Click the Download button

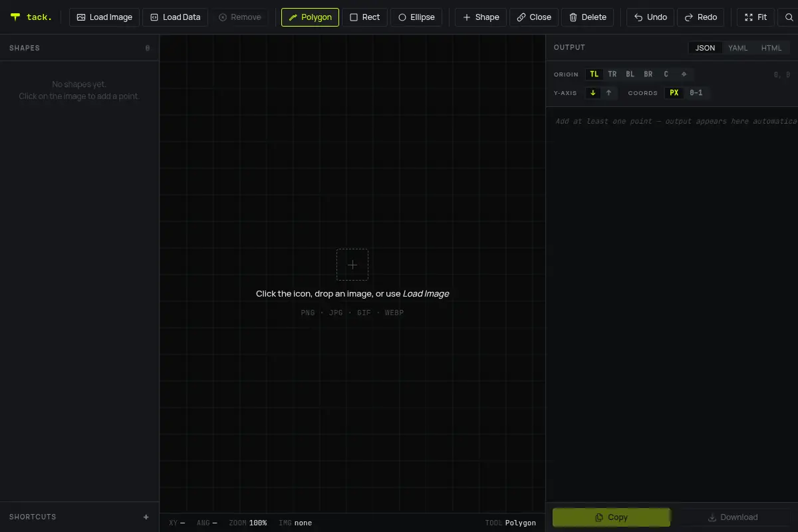coord(732,517)
